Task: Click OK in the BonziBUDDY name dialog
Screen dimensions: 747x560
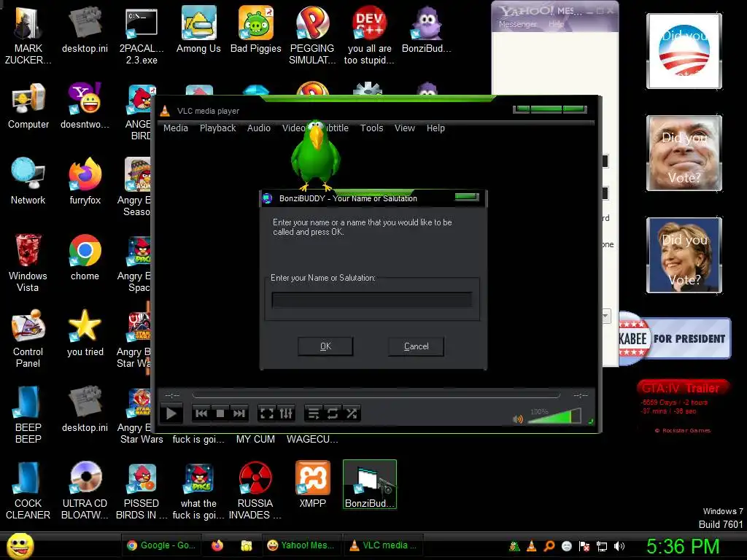Action: [325, 346]
